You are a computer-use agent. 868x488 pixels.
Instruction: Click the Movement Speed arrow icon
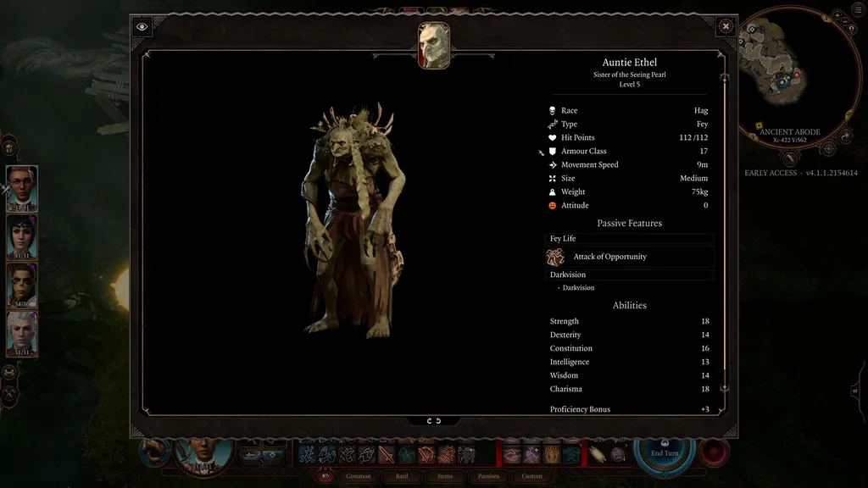click(x=554, y=164)
